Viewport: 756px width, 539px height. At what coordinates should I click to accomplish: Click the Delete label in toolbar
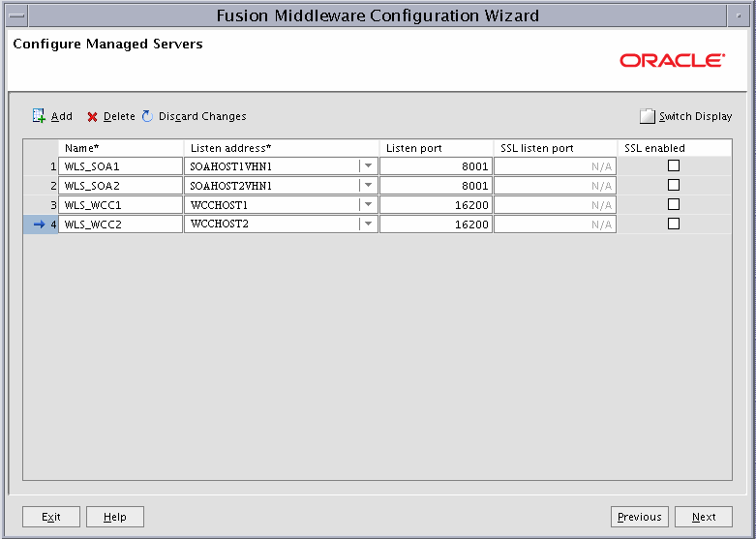pyautogui.click(x=119, y=116)
